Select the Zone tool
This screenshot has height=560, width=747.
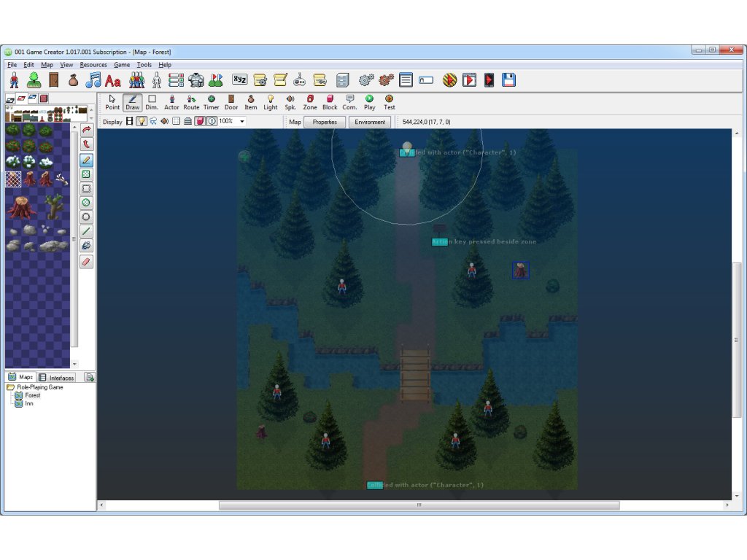310,102
